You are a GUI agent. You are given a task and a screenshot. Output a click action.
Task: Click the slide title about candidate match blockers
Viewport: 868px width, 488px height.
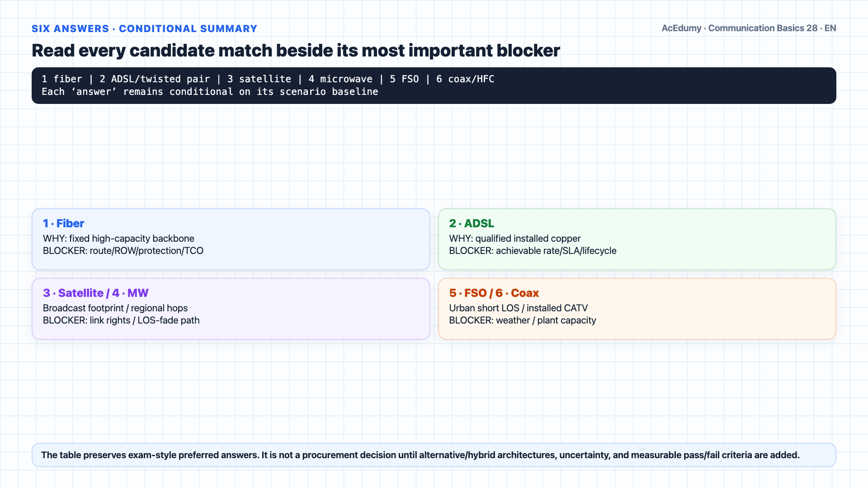click(296, 50)
